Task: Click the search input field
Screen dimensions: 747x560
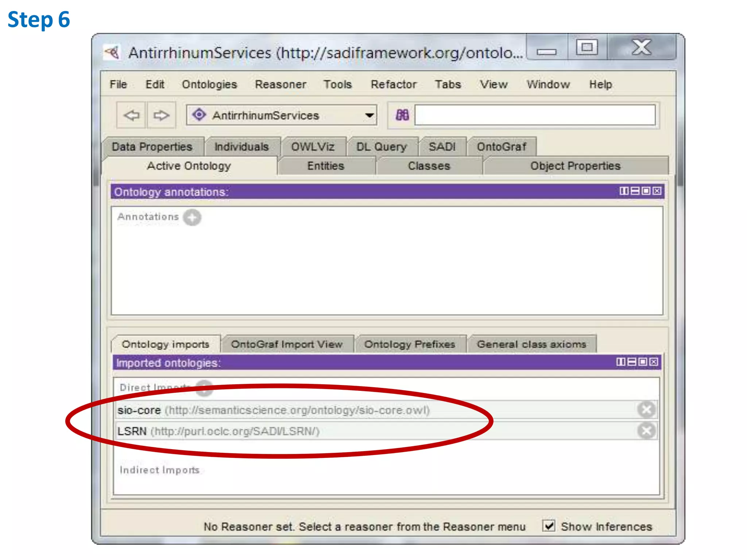Action: point(535,116)
